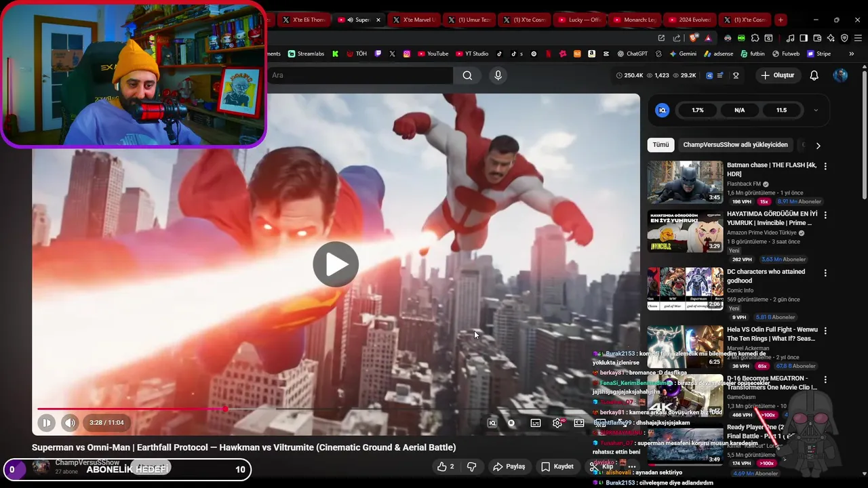868x488 pixels.
Task: Click the Oluştur create button
Action: 777,75
